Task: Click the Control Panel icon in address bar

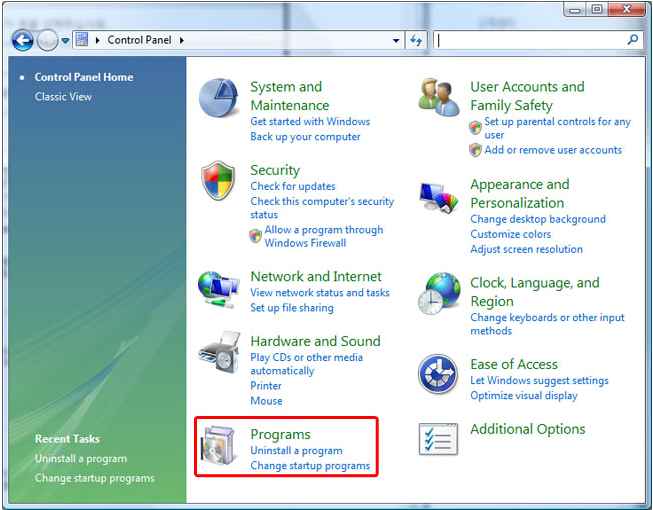Action: pos(82,40)
